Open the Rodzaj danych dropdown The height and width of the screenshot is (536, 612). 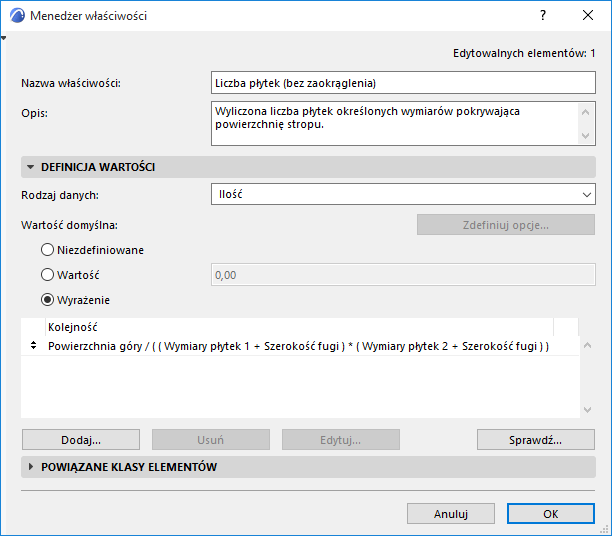tap(403, 194)
